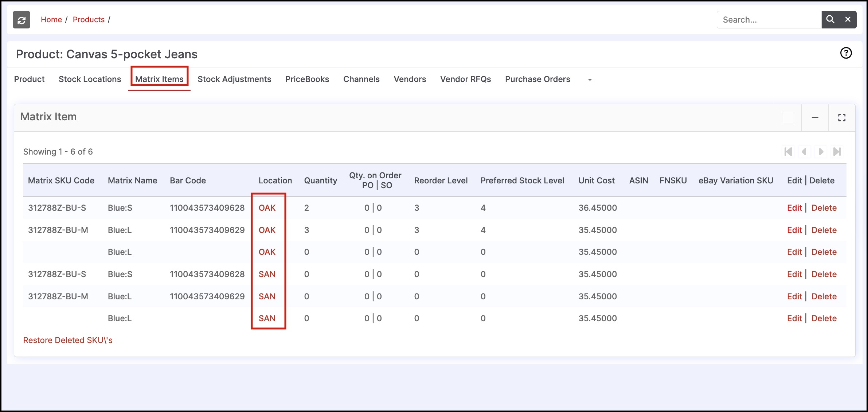
Task: Delete the OAK row without SKU code
Action: (824, 252)
